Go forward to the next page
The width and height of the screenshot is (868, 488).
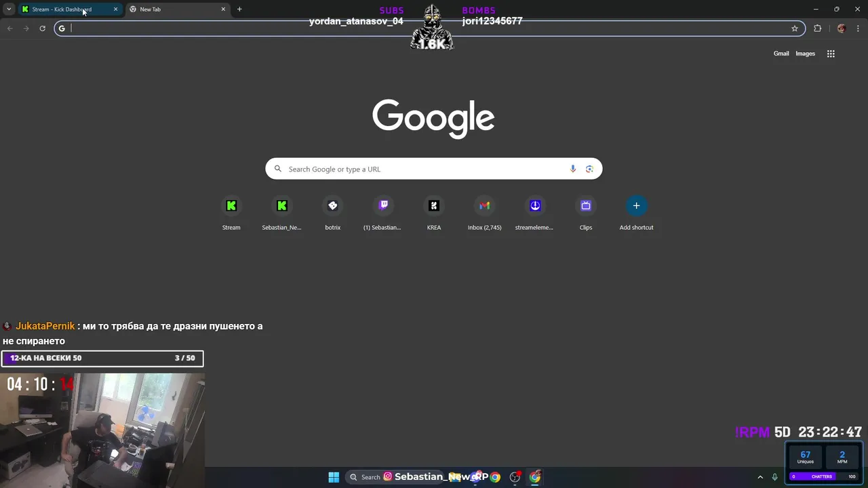pyautogui.click(x=26, y=28)
